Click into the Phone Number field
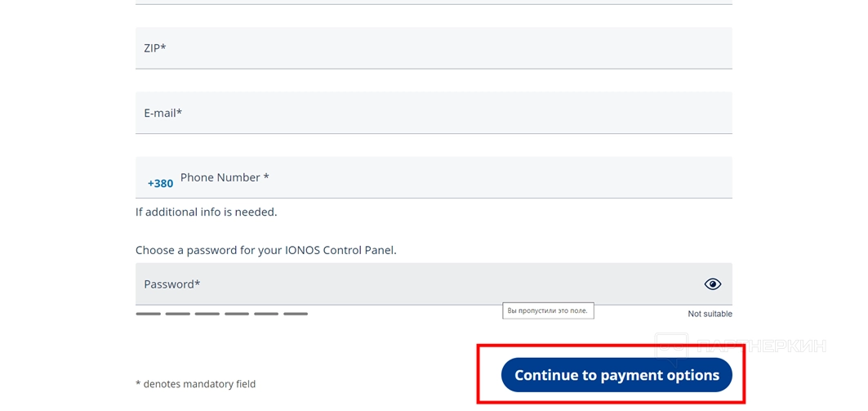The image size is (868, 411). 449,177
